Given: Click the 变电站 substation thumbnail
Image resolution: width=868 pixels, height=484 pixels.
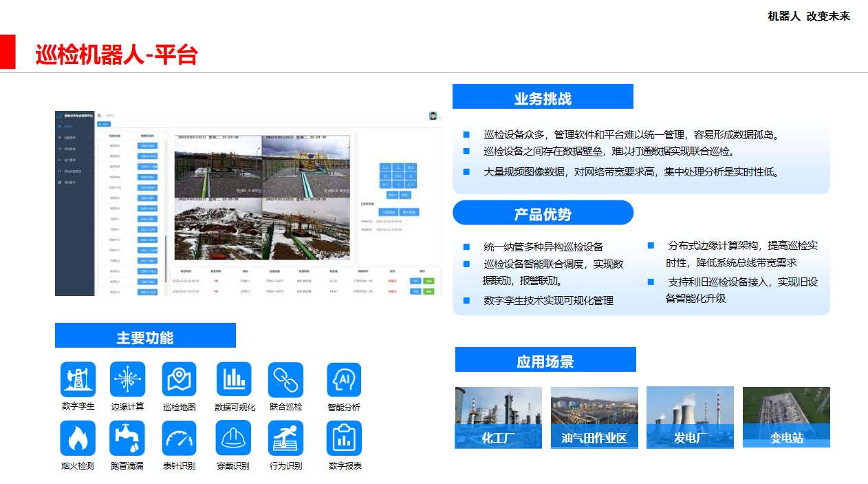Looking at the screenshot, I should pyautogui.click(x=786, y=417).
